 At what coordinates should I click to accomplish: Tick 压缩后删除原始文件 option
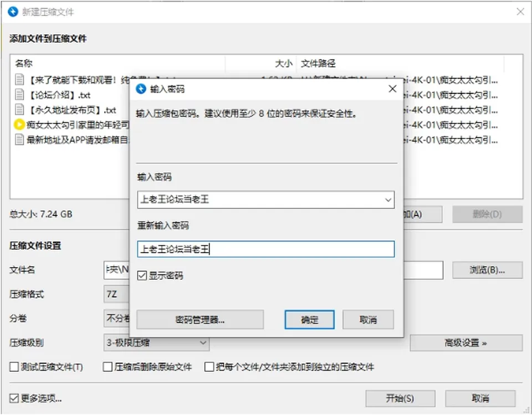[108, 367]
